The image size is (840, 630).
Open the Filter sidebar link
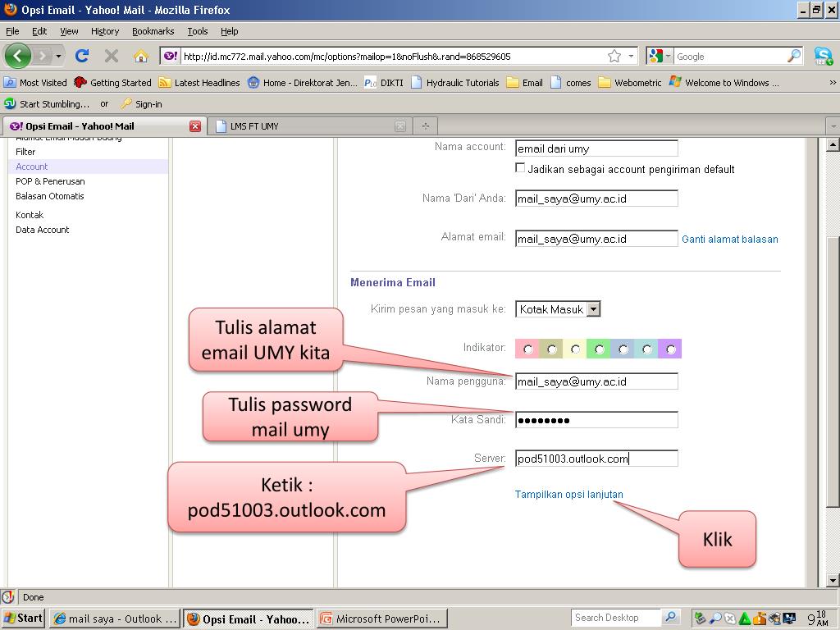pyautogui.click(x=25, y=152)
